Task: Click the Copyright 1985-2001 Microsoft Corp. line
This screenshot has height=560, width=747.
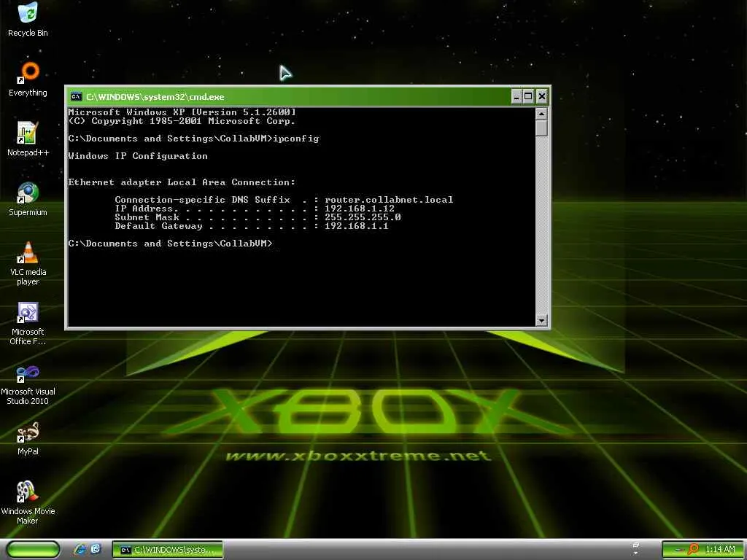Action: click(182, 121)
